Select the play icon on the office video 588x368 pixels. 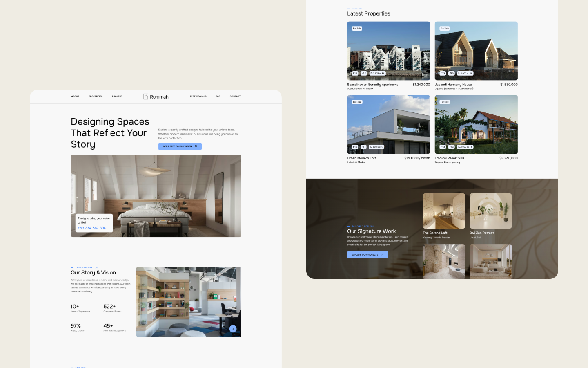[x=233, y=328]
